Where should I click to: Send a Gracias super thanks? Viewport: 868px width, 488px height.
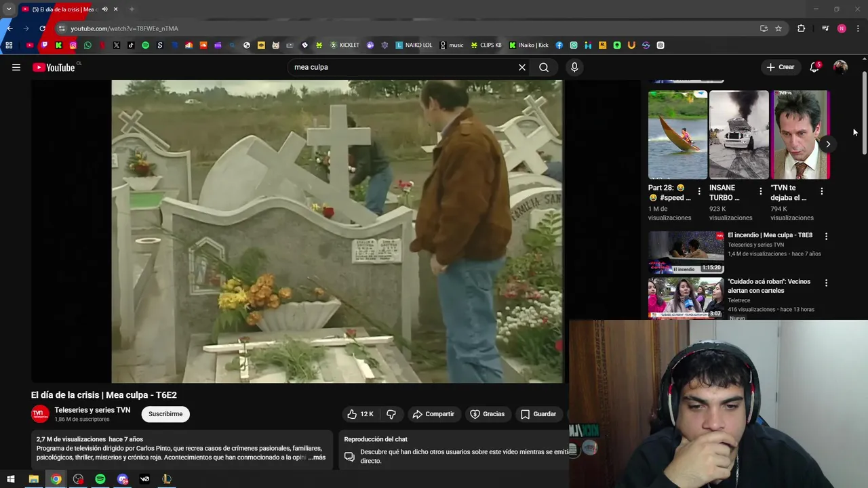point(488,414)
